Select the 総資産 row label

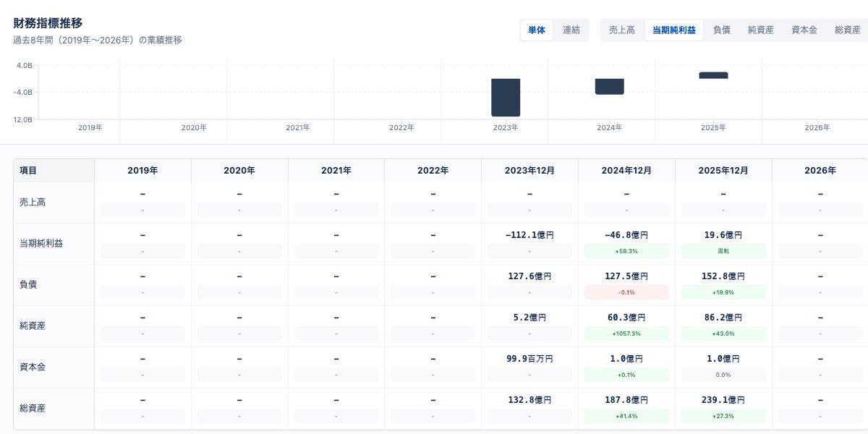tap(33, 409)
